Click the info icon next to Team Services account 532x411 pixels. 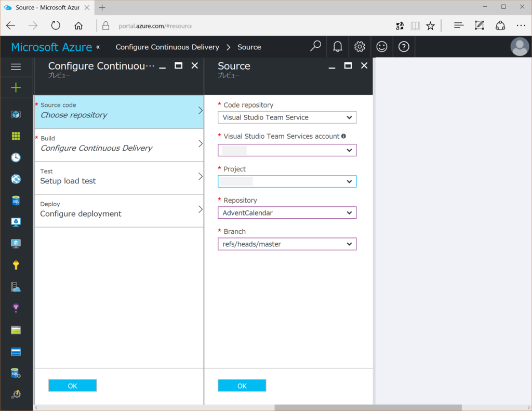[343, 136]
